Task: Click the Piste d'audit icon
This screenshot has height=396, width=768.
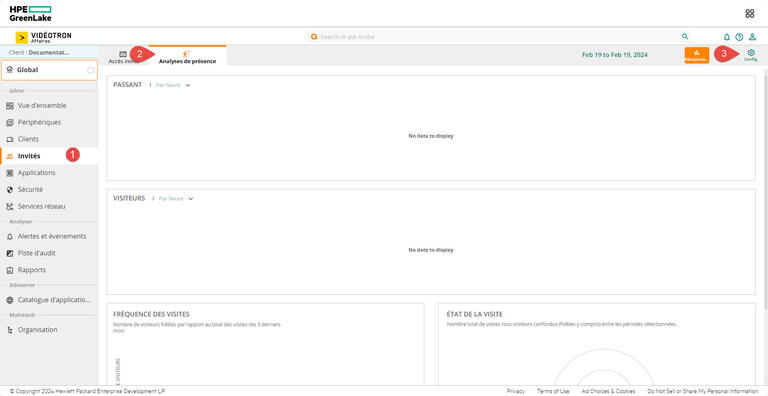Action: [x=10, y=253]
